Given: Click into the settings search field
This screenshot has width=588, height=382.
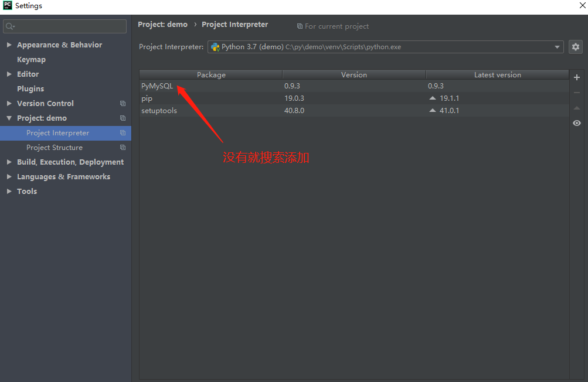Looking at the screenshot, I should click(69, 26).
